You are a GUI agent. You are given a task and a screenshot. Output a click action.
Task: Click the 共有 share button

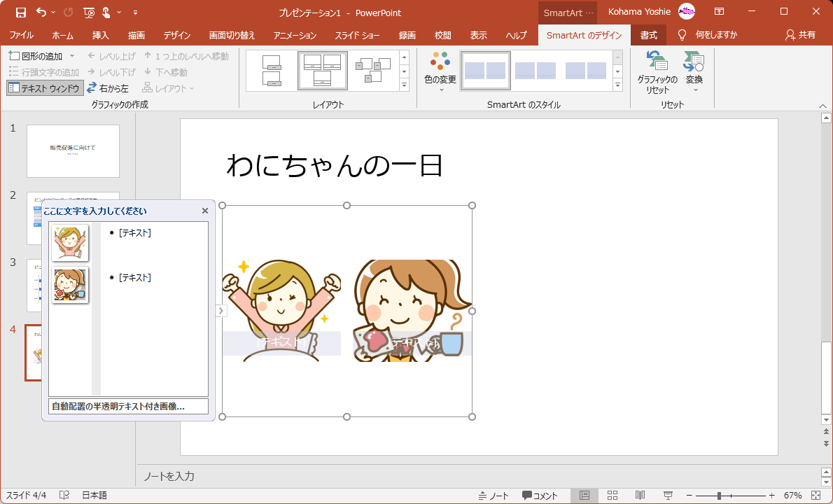tap(800, 35)
